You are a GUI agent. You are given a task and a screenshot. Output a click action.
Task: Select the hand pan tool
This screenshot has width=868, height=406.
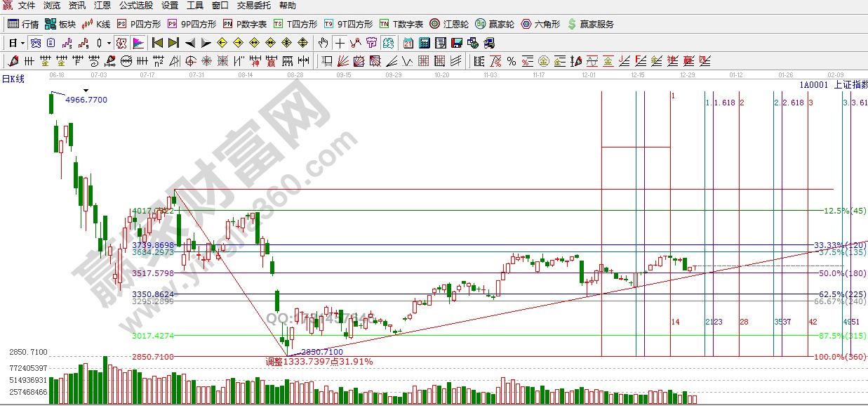coord(323,43)
